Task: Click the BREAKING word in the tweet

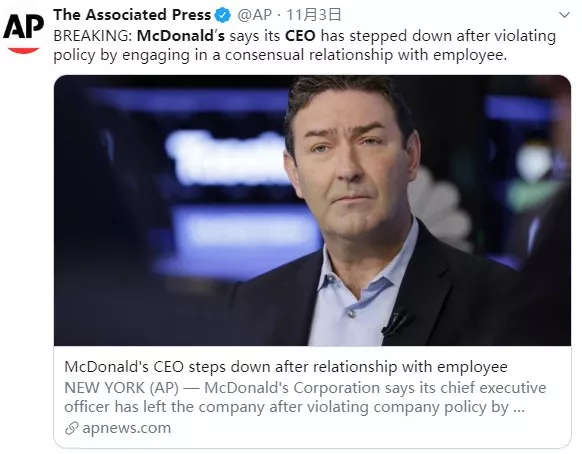Action: pyautogui.click(x=91, y=36)
